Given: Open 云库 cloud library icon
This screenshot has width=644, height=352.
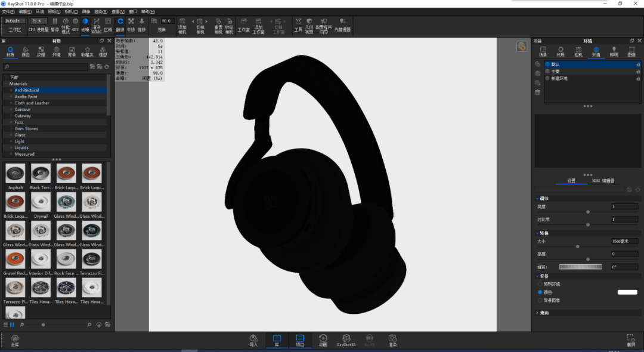Looking at the screenshot, I should (15, 341).
